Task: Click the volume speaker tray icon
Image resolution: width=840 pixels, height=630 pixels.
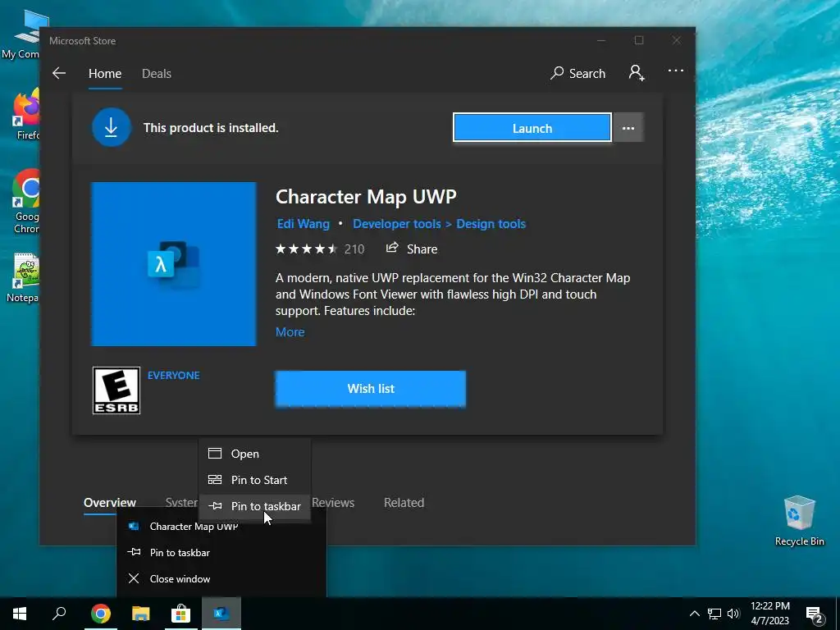Action: point(733,614)
